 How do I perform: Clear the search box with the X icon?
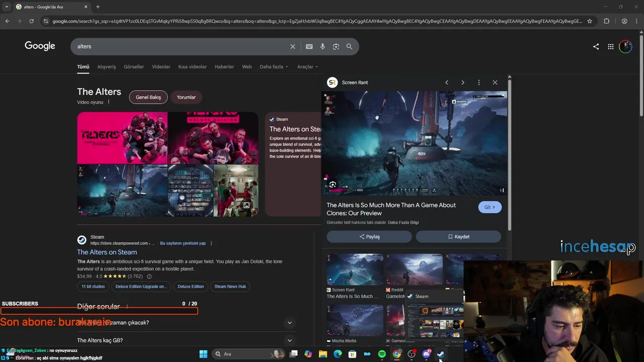293,46
